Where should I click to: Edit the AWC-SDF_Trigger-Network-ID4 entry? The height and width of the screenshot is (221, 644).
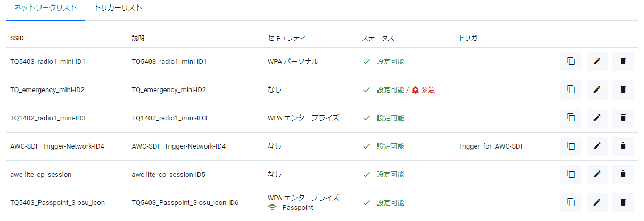597,145
